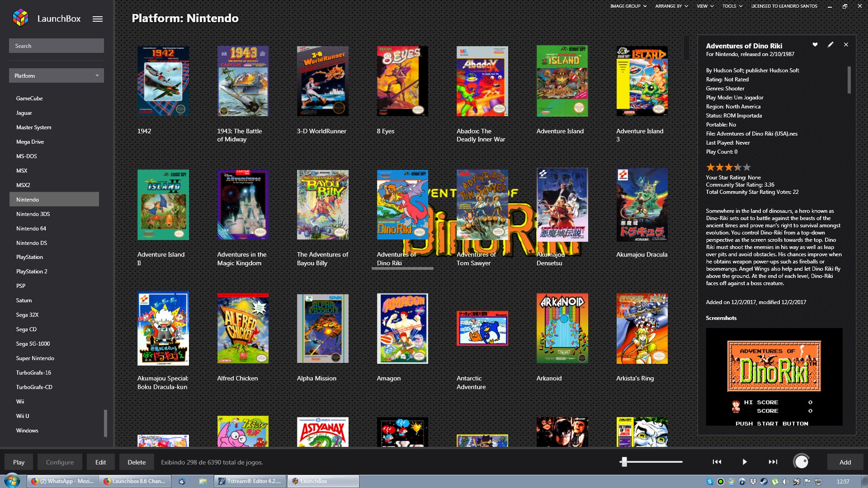
Task: Open the Image Group menu
Action: click(x=628, y=6)
